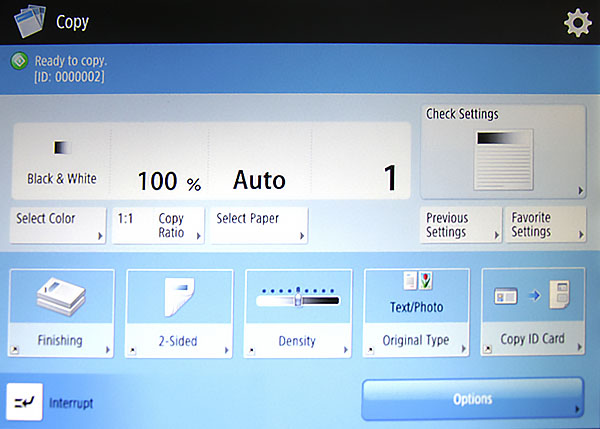Screen dimensions: 600x429
Task: Open Favorite Settings
Action: point(546,225)
